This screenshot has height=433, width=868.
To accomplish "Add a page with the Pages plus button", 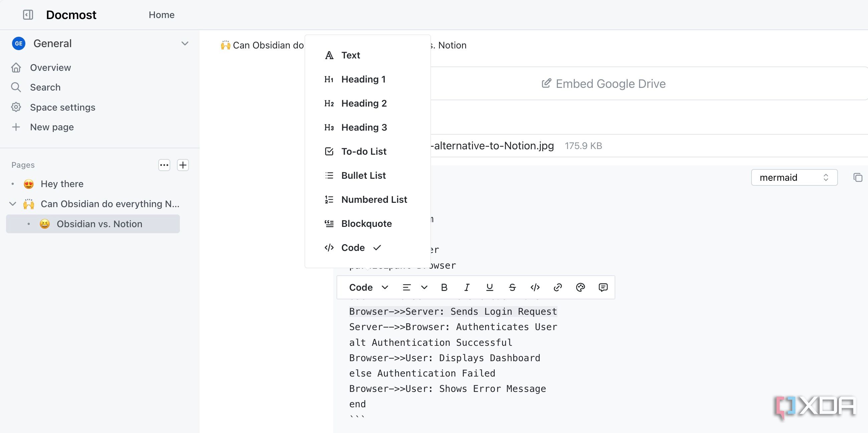I will 183,165.
